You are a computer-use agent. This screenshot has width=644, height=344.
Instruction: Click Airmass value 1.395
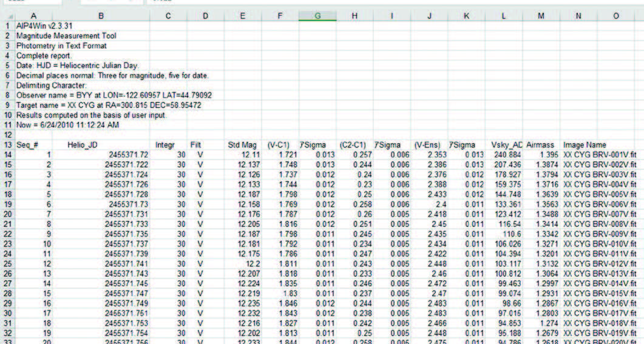click(x=541, y=155)
